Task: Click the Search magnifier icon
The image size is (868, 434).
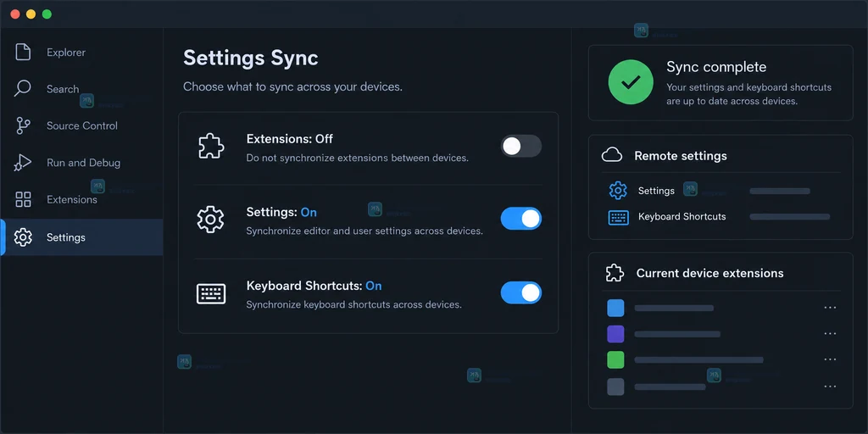Action: click(22, 88)
